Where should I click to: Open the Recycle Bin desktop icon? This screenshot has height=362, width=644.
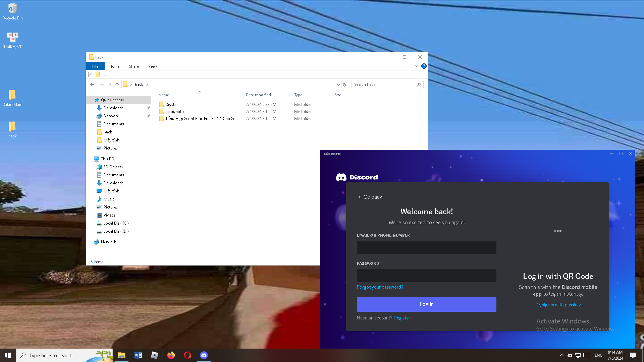[x=12, y=12]
